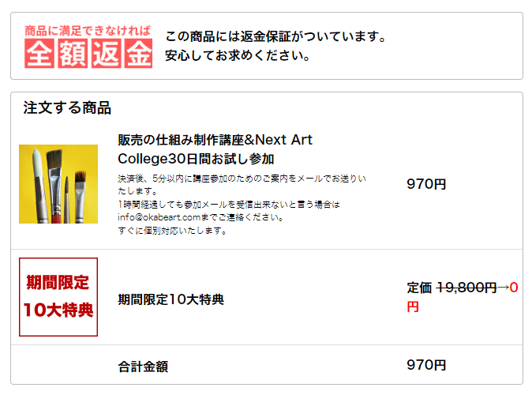Click the 安心してお求めください line
532x395 pixels.
[x=238, y=56]
